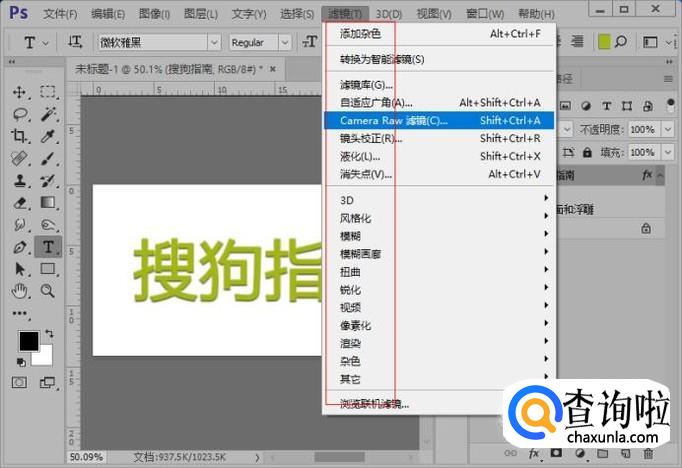
Task: Click the background white color swatch
Action: pos(46,358)
